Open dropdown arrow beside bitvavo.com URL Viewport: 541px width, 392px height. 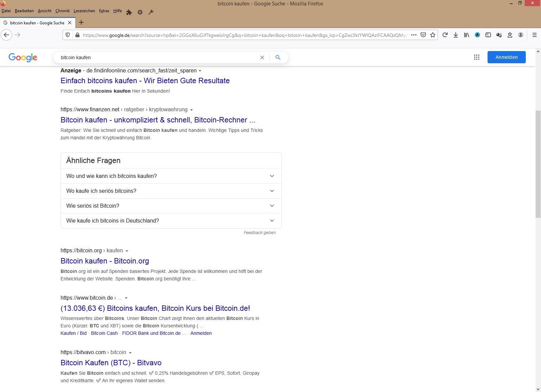(x=130, y=353)
